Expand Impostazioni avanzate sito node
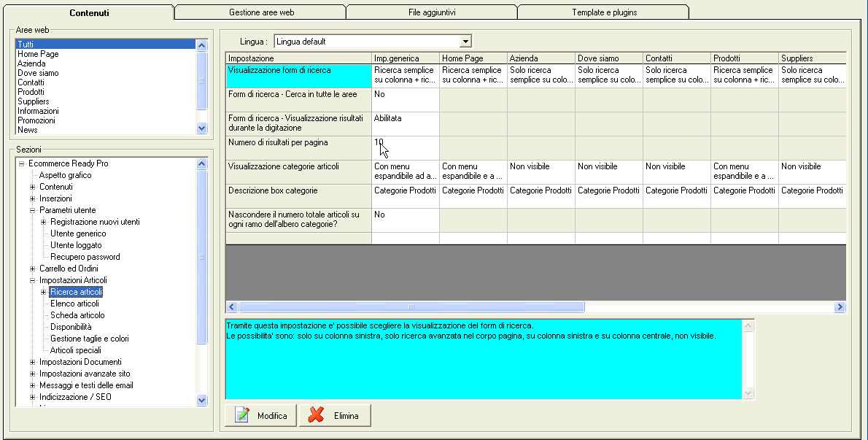The height and width of the screenshot is (440, 868). tap(33, 374)
